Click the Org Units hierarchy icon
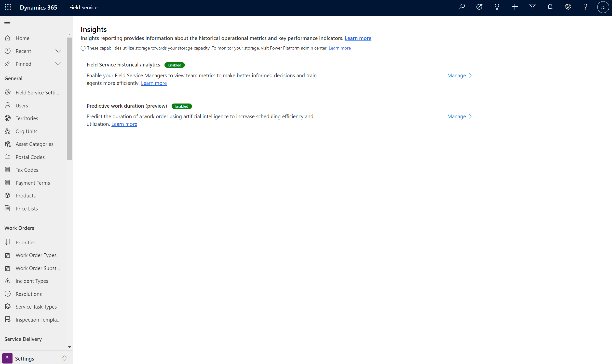The height and width of the screenshot is (364, 612). (8, 131)
